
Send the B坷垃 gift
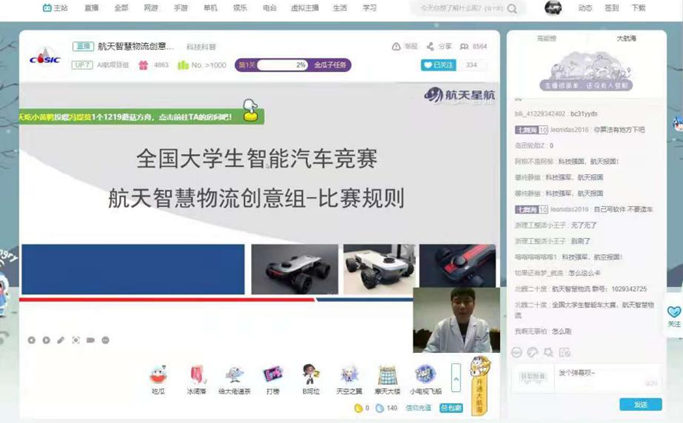[x=311, y=379]
